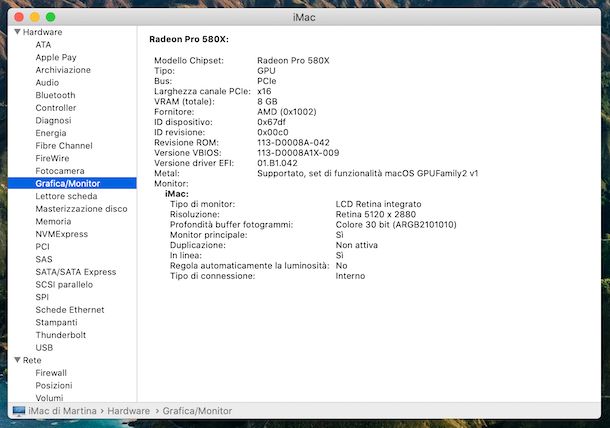Click 'Hardware' in the bottom path bar

point(128,411)
